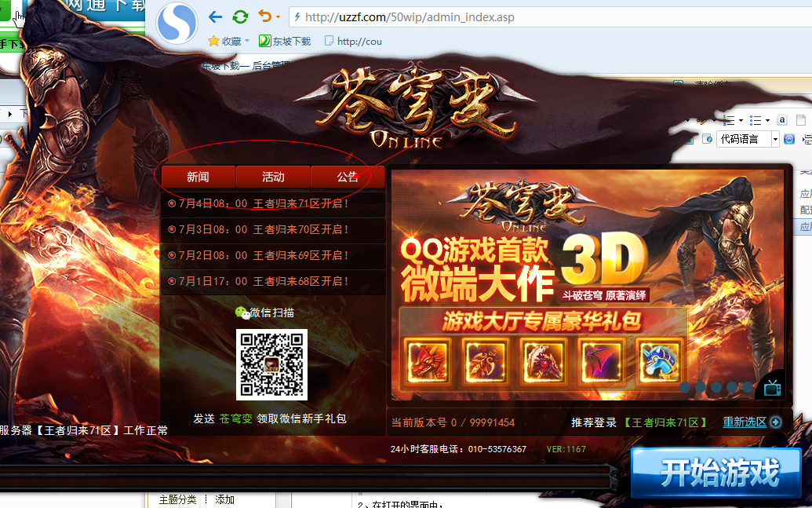
Task: Open dropdown arrow next to the orange undo icon
Action: 278,17
